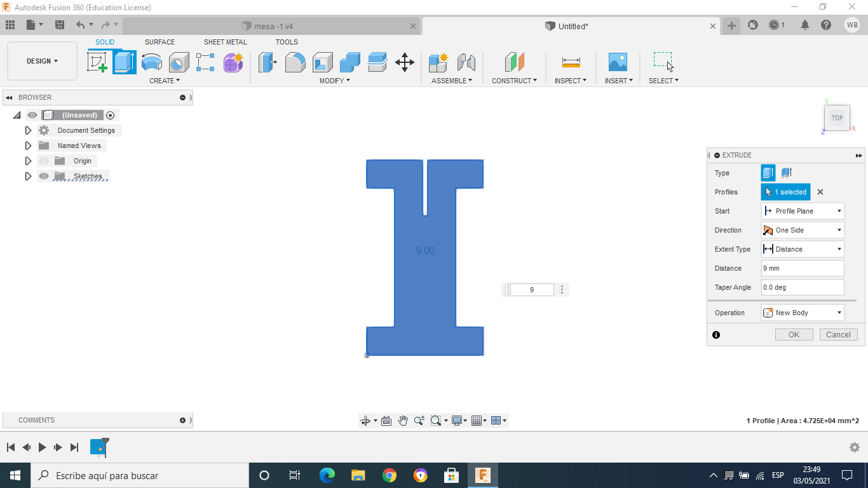Viewport: 868px width, 488px height.
Task: Cancel the Extrude dialog
Action: (x=838, y=335)
